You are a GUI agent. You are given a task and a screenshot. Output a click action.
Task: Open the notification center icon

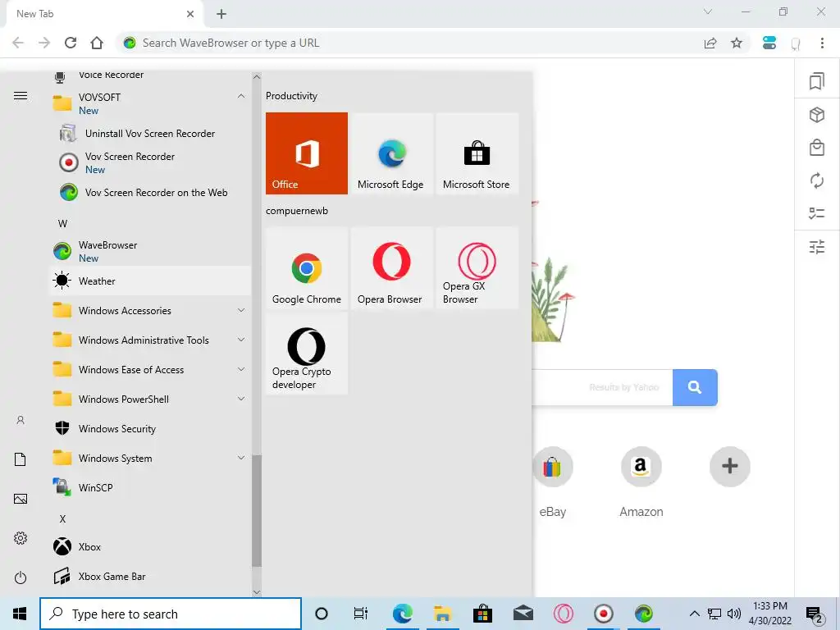coord(815,615)
